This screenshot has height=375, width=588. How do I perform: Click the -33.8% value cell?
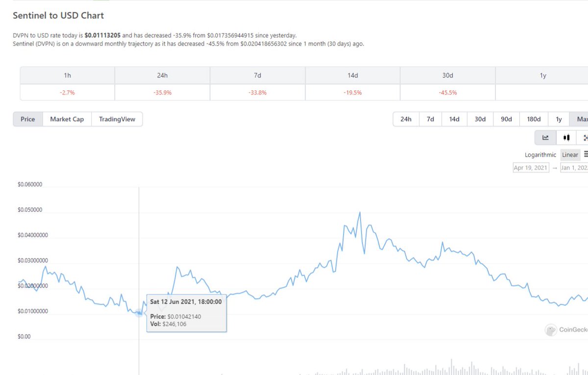coord(257,92)
